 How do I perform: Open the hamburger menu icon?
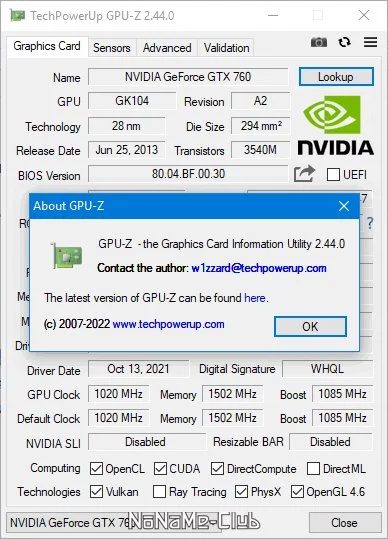(x=370, y=42)
